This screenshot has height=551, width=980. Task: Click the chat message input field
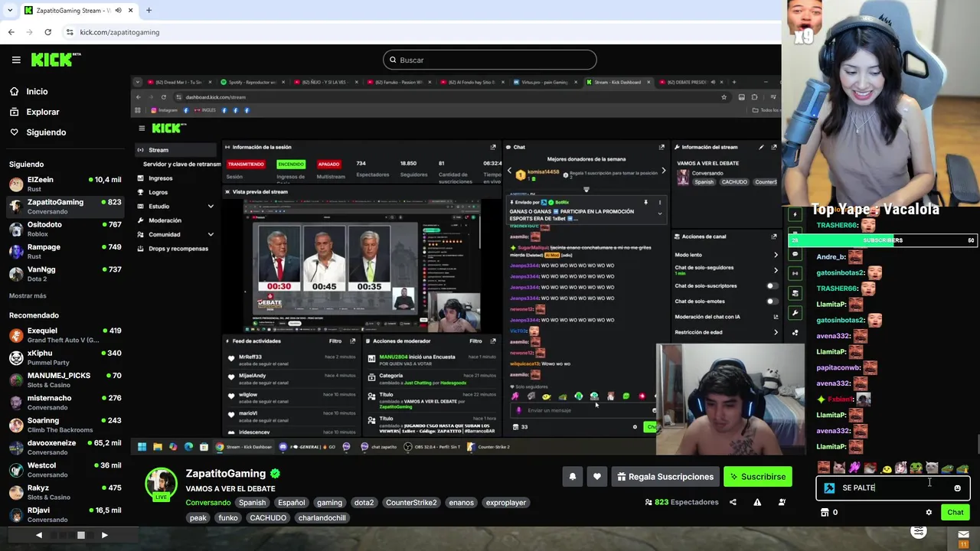point(893,487)
